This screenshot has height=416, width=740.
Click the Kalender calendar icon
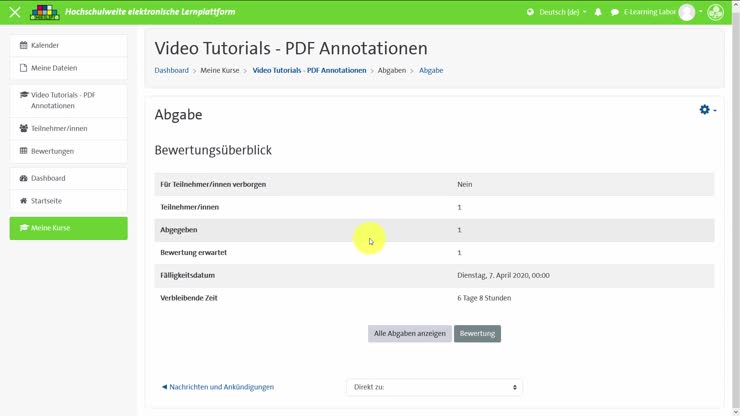[24, 45]
